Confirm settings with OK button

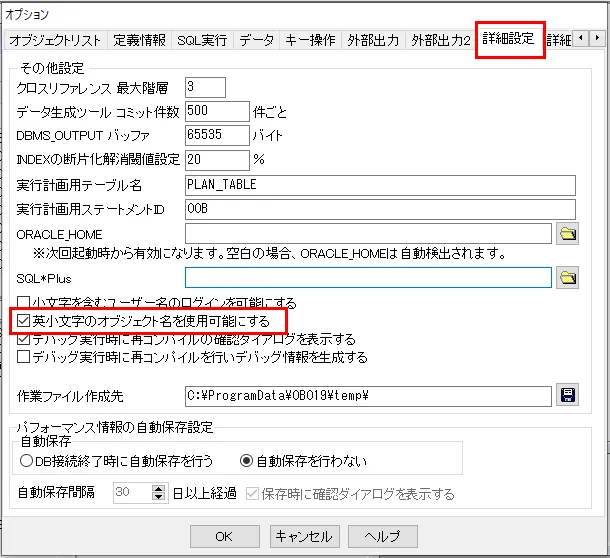point(224,536)
